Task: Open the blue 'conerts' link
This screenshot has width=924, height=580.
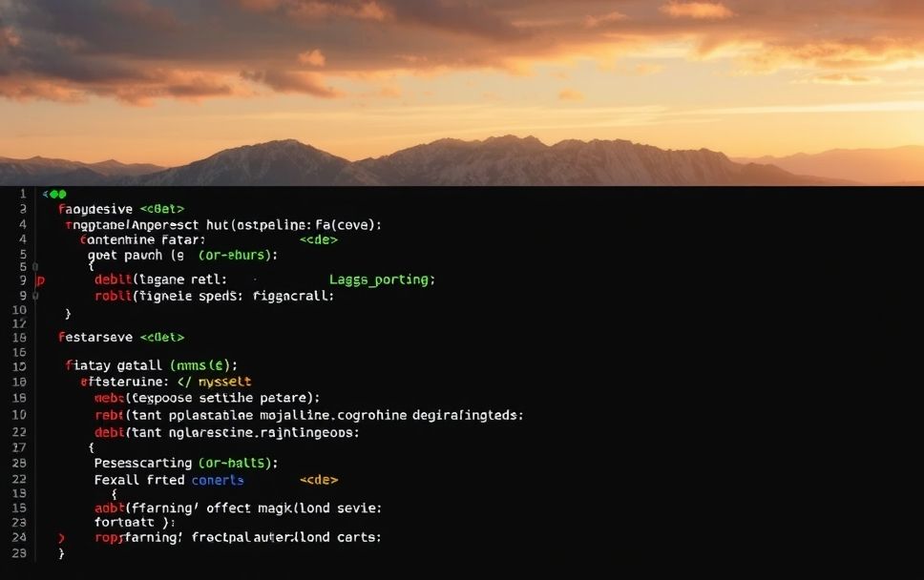Action: coord(218,480)
